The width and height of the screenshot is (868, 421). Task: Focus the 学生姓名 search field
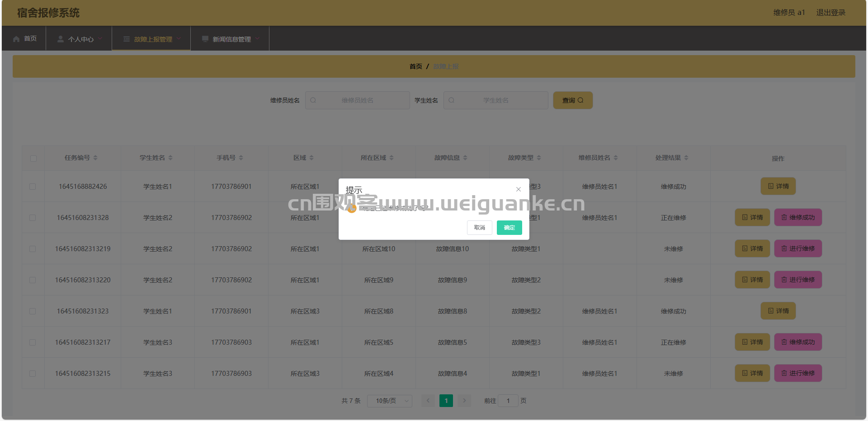coord(496,100)
